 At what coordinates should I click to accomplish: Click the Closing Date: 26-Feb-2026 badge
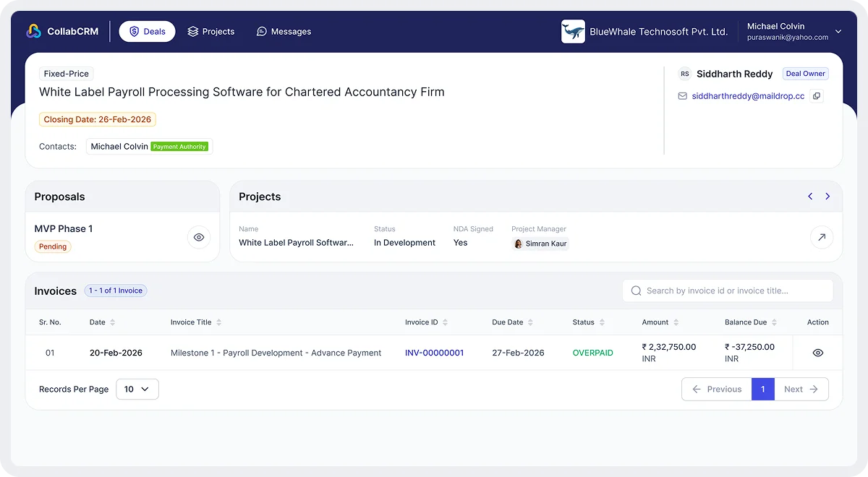coord(98,119)
